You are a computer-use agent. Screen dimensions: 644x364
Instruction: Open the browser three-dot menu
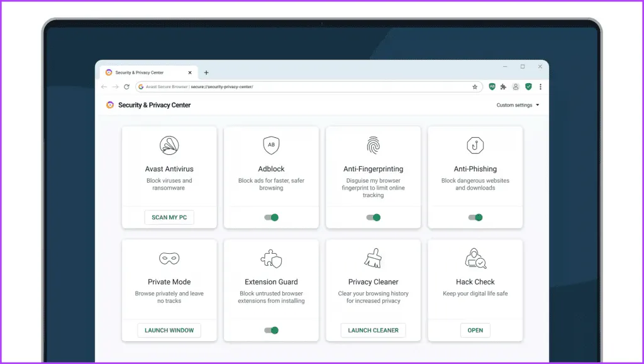pyautogui.click(x=540, y=86)
